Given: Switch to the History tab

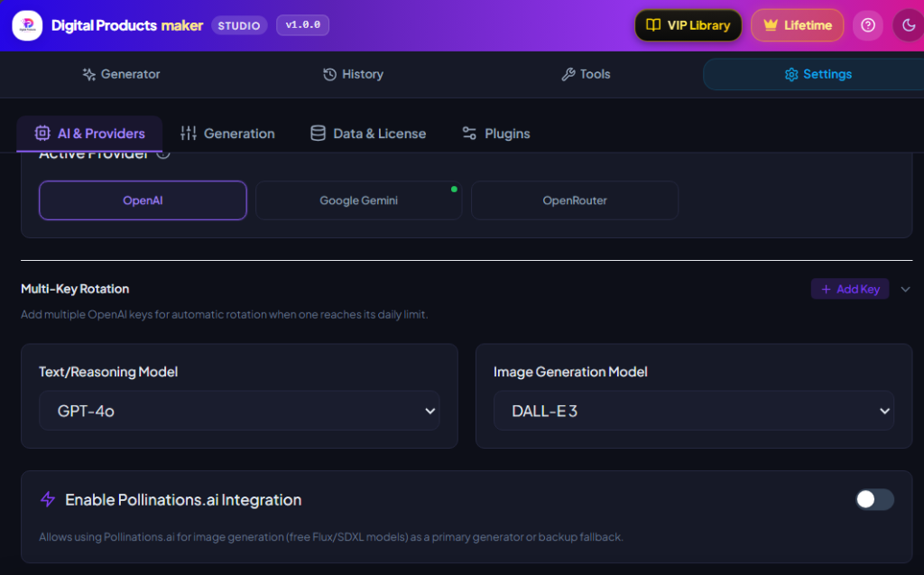Looking at the screenshot, I should [353, 74].
